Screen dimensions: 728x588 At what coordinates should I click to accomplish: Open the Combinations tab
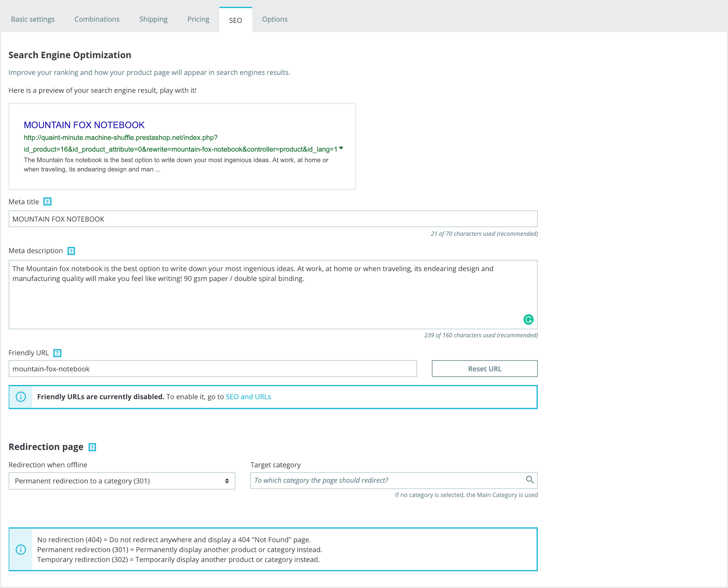[x=97, y=19]
